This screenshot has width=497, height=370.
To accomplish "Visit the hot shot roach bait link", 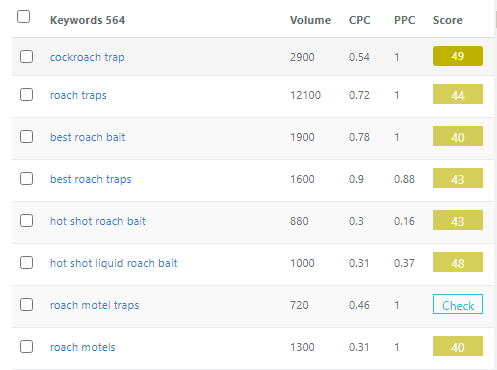I will pyautogui.click(x=98, y=221).
